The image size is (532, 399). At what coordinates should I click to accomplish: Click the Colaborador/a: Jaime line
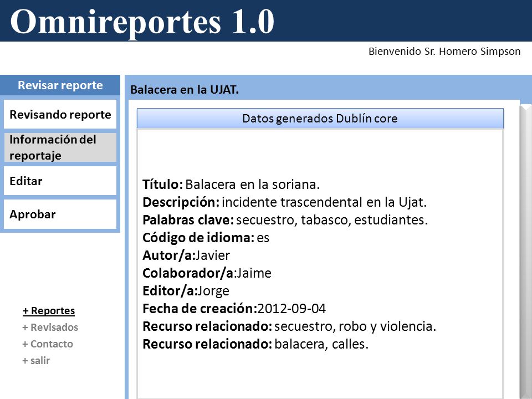coord(207,273)
